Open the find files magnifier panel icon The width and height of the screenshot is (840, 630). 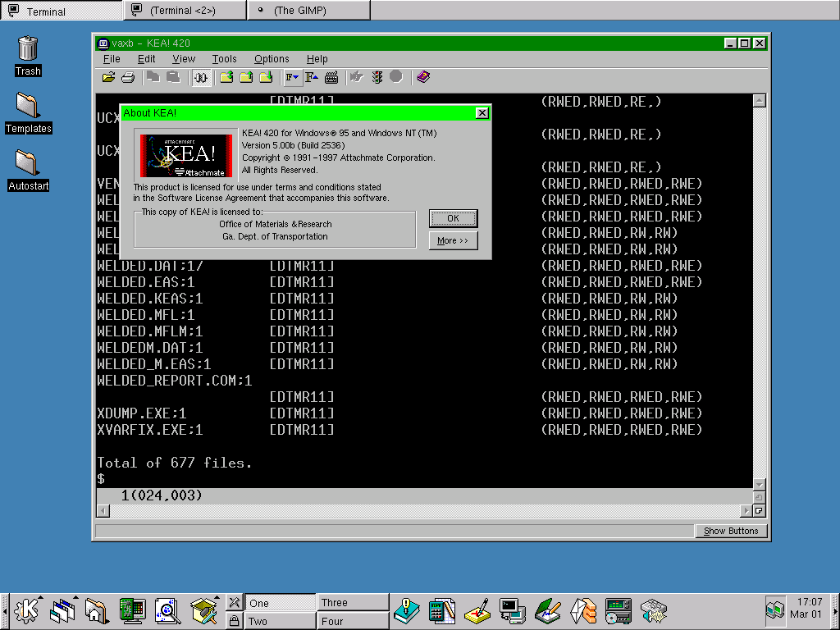tap(167, 611)
